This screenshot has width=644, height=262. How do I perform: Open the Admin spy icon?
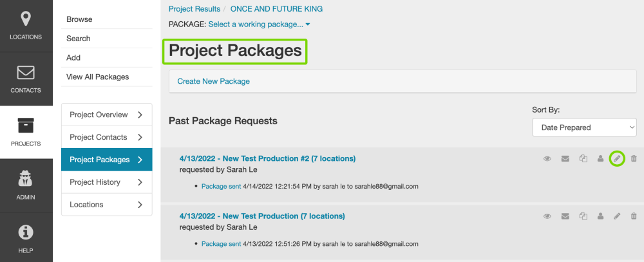click(x=26, y=180)
